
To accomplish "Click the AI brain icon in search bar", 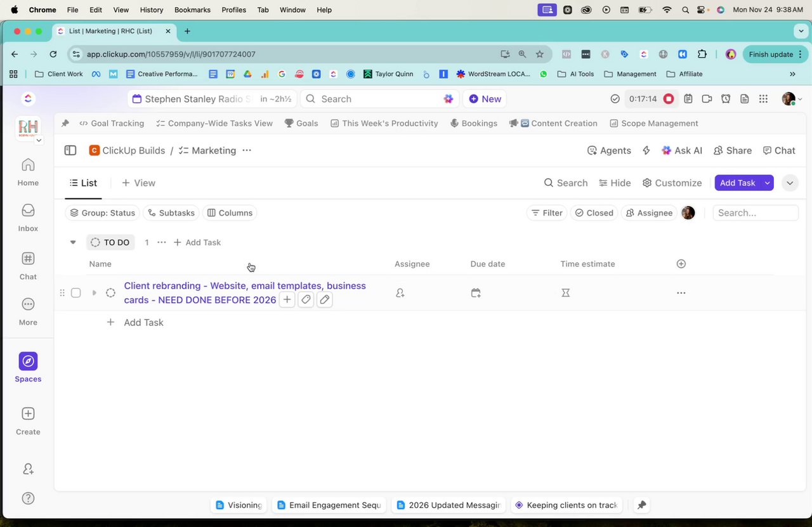I will click(x=449, y=99).
